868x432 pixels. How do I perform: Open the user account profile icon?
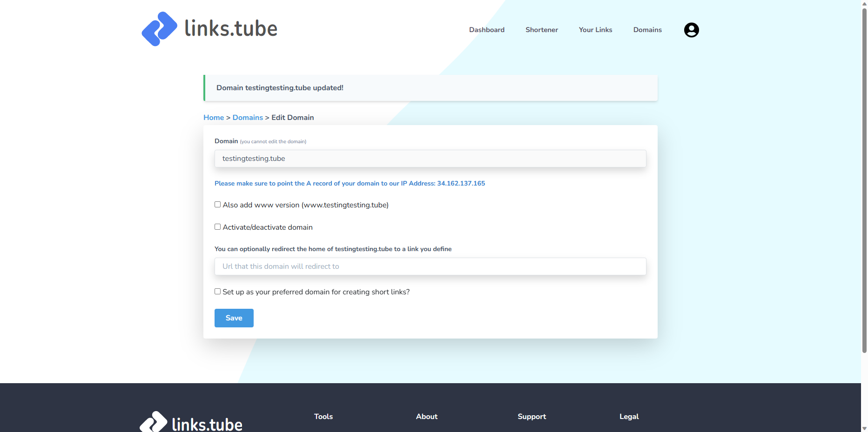point(691,30)
